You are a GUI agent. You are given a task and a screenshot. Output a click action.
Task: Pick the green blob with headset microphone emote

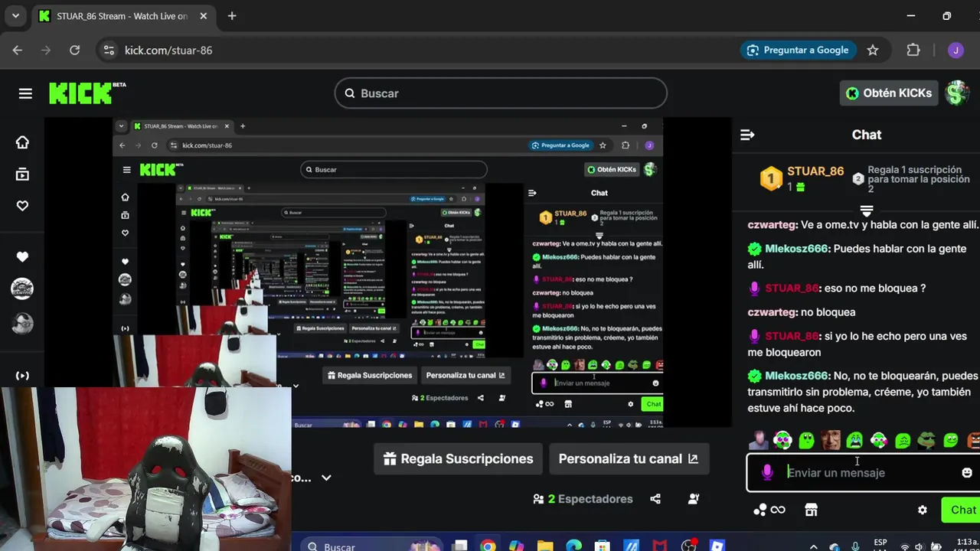click(x=879, y=440)
